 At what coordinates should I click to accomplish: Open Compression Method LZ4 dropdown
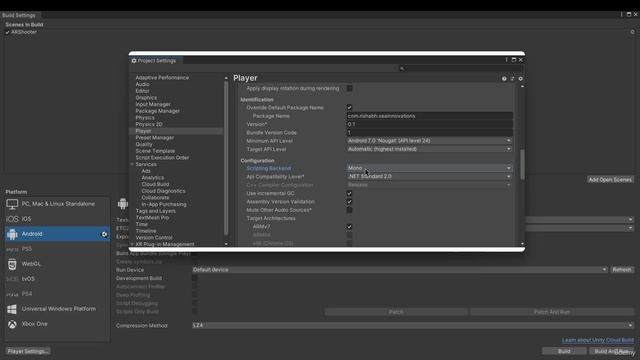(x=413, y=326)
